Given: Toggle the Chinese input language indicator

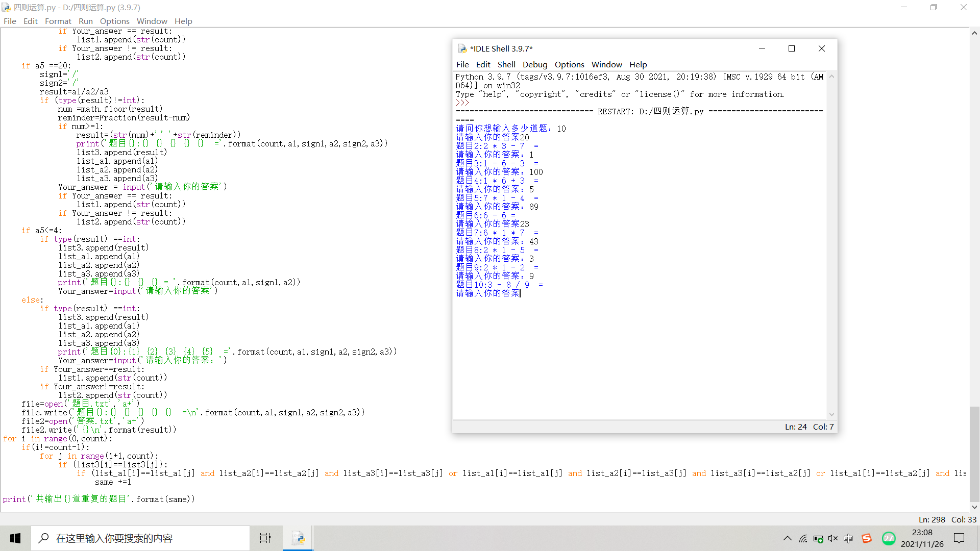Looking at the screenshot, I should (x=848, y=538).
